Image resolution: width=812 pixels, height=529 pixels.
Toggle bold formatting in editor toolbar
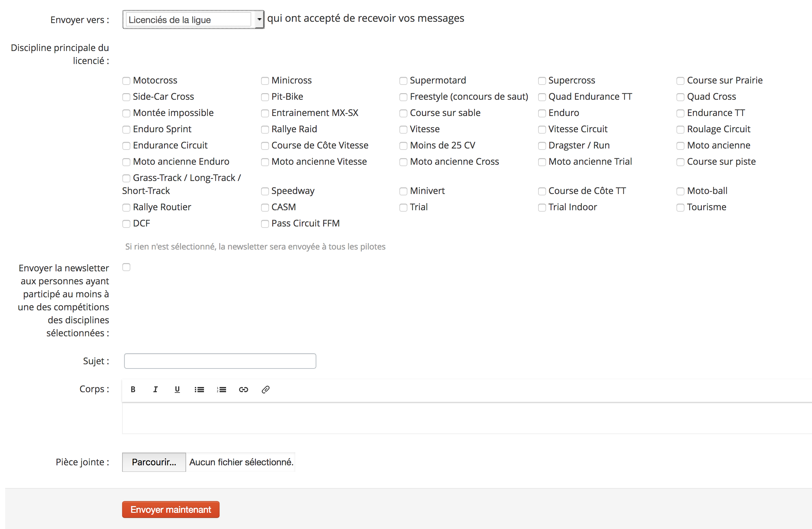pos(133,389)
